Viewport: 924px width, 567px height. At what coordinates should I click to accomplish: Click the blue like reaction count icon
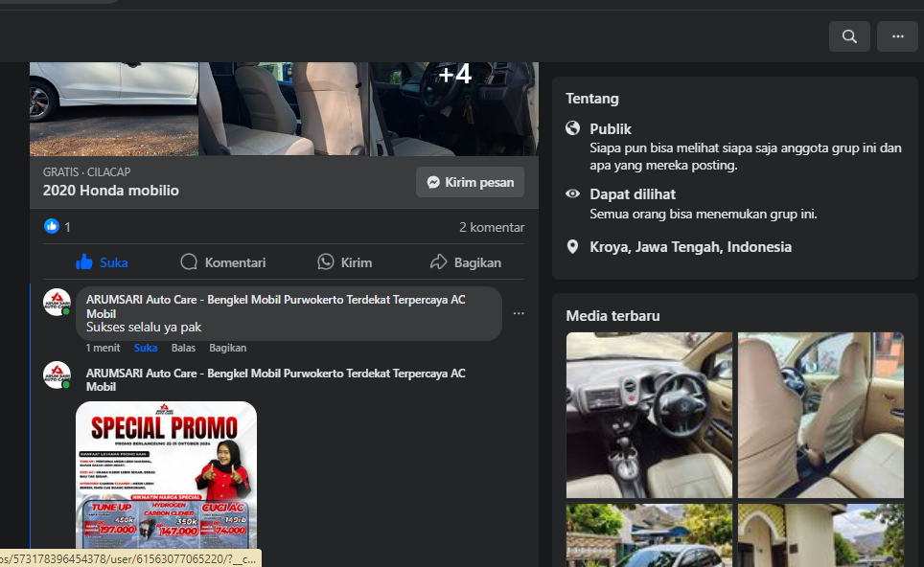point(51,226)
